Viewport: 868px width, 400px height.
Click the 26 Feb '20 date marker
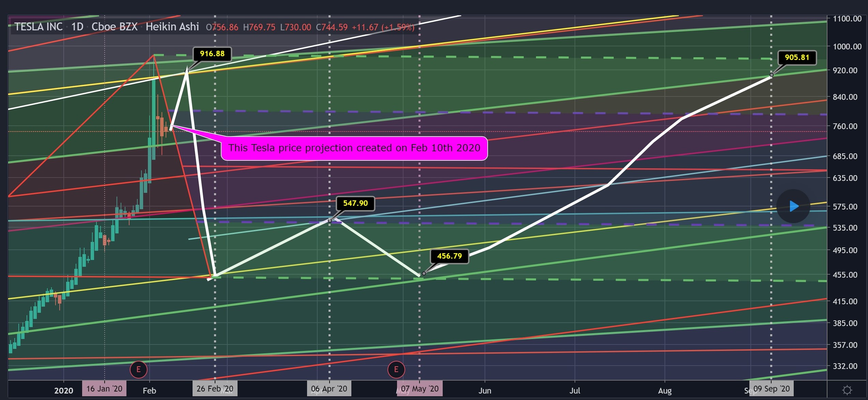(215, 389)
